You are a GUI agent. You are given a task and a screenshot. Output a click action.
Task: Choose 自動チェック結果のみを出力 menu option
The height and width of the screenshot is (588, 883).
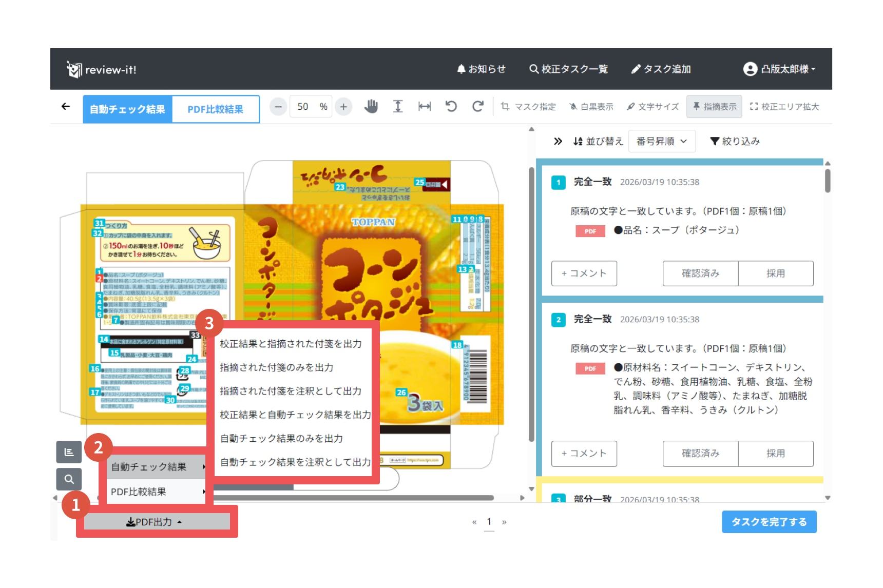point(281,439)
